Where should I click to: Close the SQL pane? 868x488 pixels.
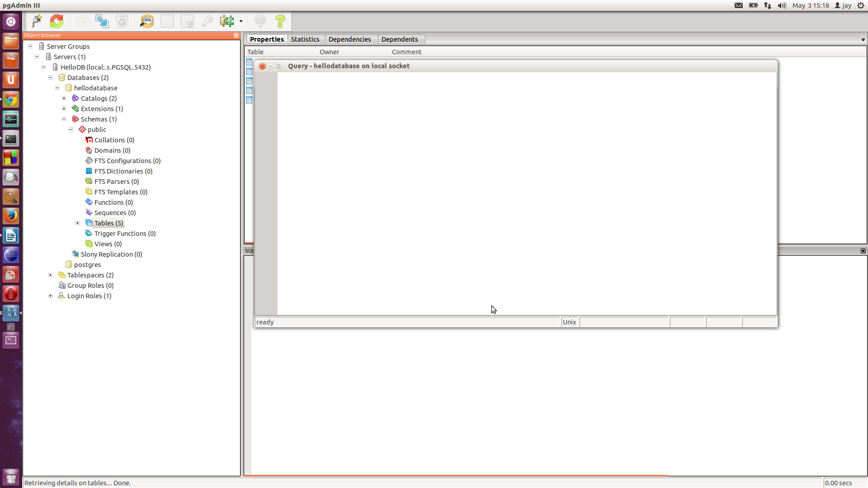pos(863,251)
